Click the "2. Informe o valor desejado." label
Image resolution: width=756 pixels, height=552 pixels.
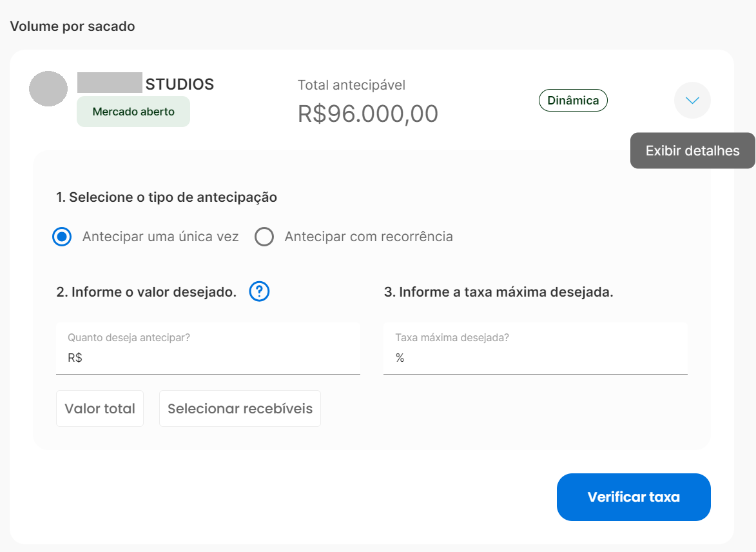click(x=146, y=292)
